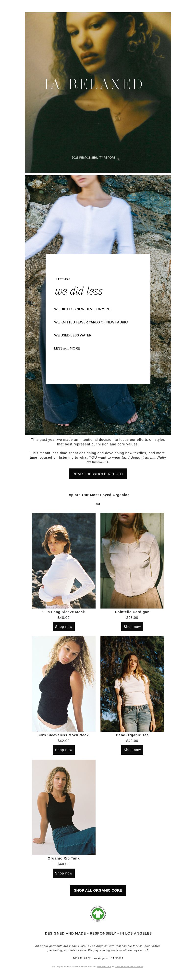The width and height of the screenshot is (196, 980).
Task: Click the READ THE WHOLE REPORT button
Action: pyautogui.click(x=98, y=474)
